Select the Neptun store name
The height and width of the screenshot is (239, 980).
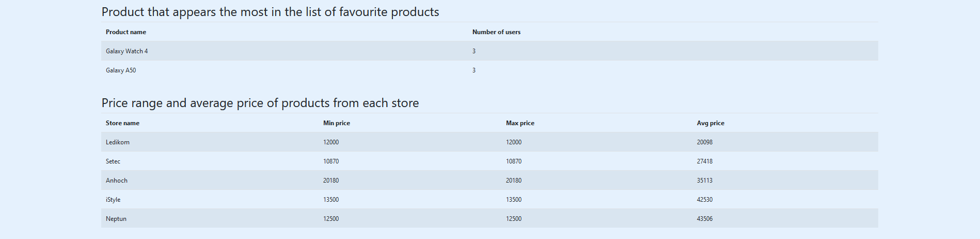(x=116, y=219)
